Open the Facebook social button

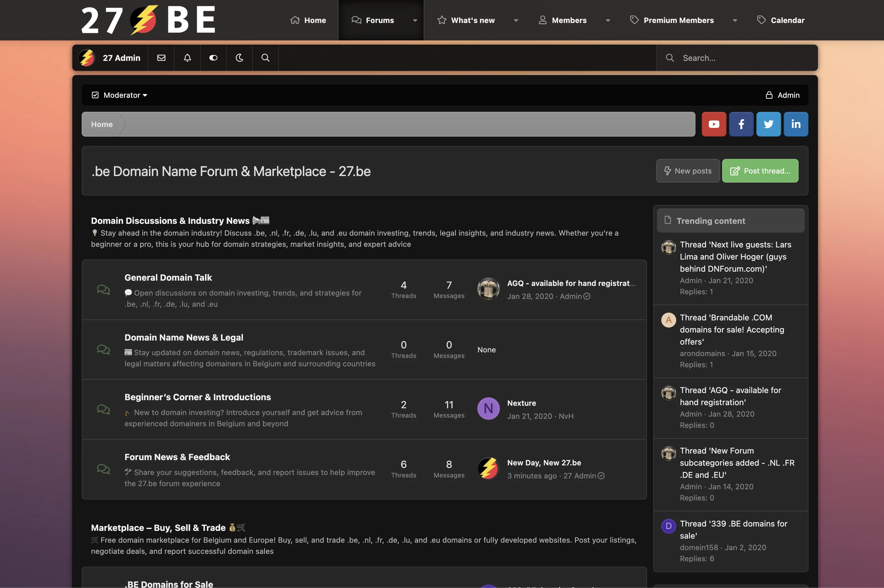click(741, 124)
